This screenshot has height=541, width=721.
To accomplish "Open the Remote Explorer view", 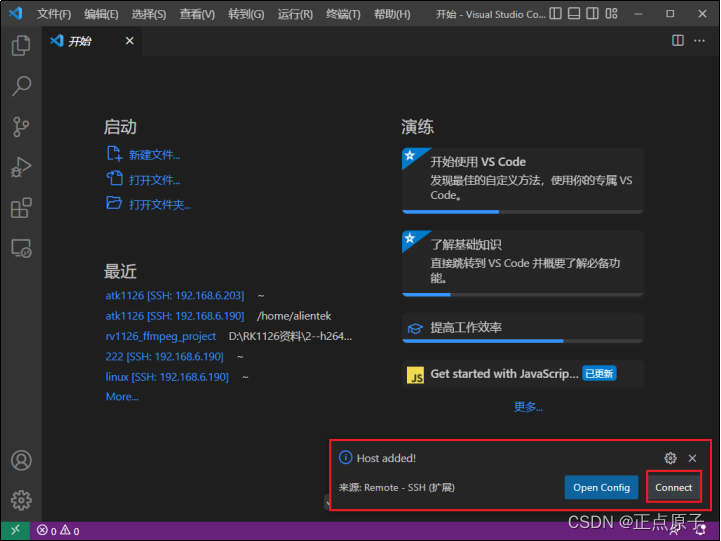I will (21, 248).
